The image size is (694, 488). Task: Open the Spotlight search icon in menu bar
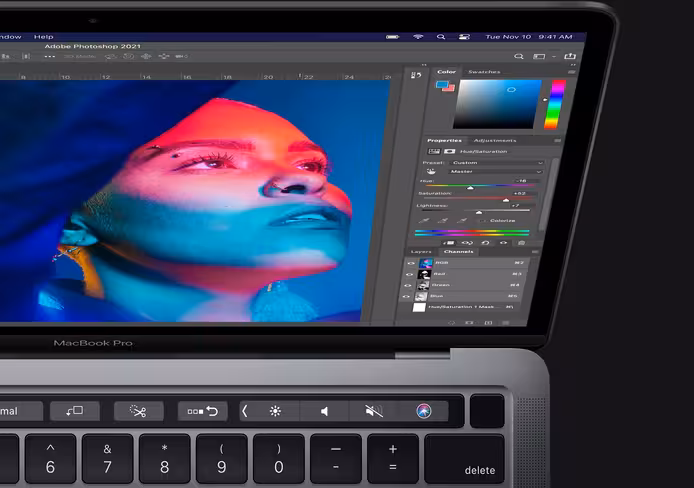pyautogui.click(x=441, y=37)
